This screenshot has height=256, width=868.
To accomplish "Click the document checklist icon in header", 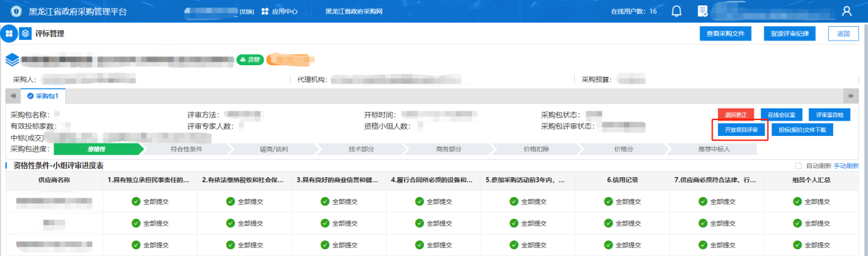I will click(702, 12).
